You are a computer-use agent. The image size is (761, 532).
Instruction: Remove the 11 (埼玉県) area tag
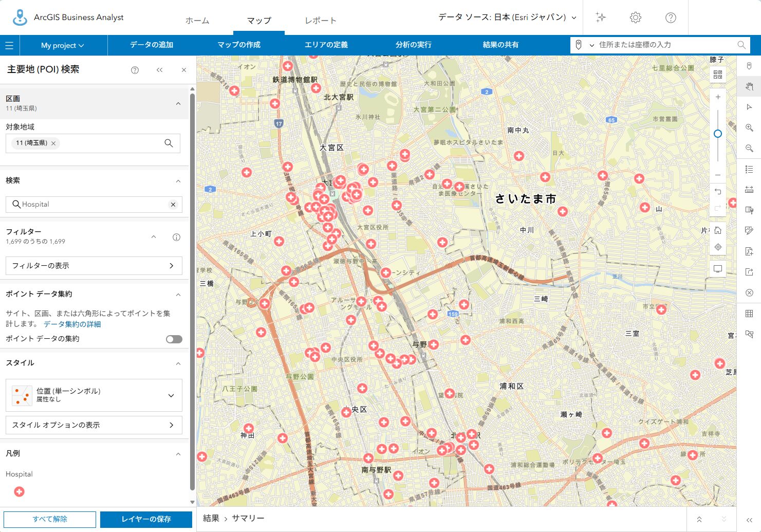pos(53,143)
